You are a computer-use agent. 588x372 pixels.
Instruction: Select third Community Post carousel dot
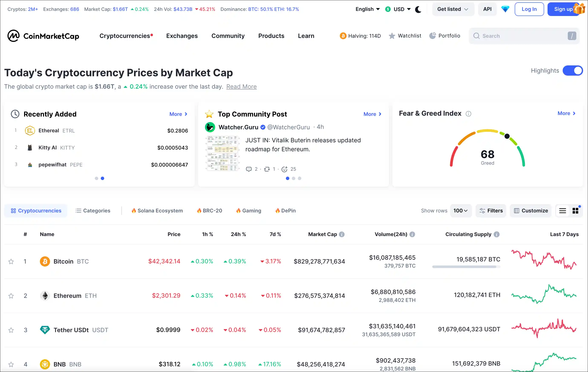[300, 178]
